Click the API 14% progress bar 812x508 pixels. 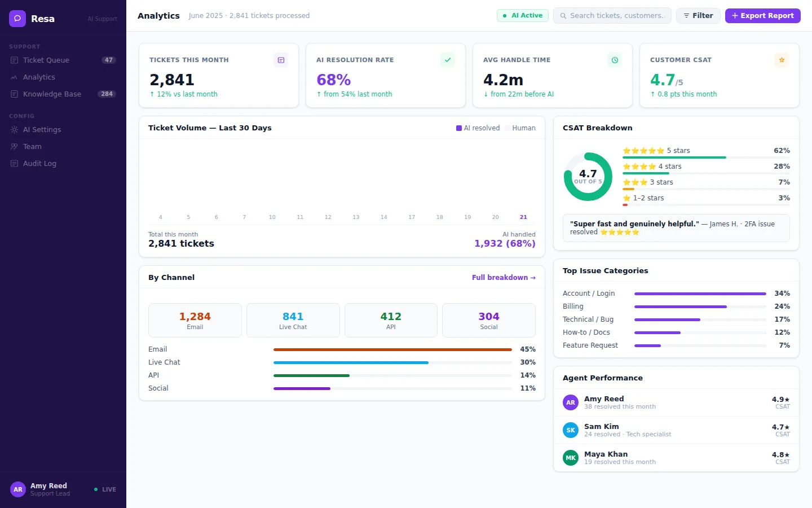392,375
